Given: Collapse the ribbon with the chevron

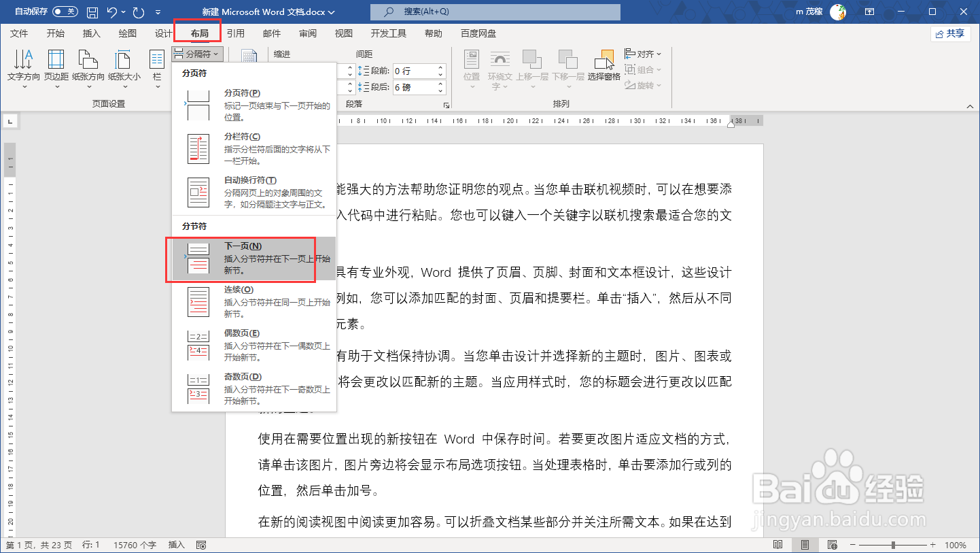Looking at the screenshot, I should 969,105.
